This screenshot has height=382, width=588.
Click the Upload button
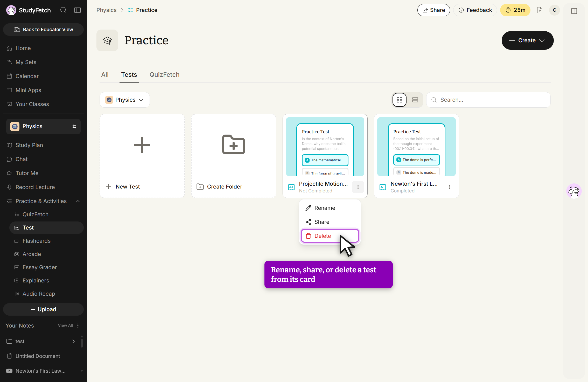(x=44, y=309)
